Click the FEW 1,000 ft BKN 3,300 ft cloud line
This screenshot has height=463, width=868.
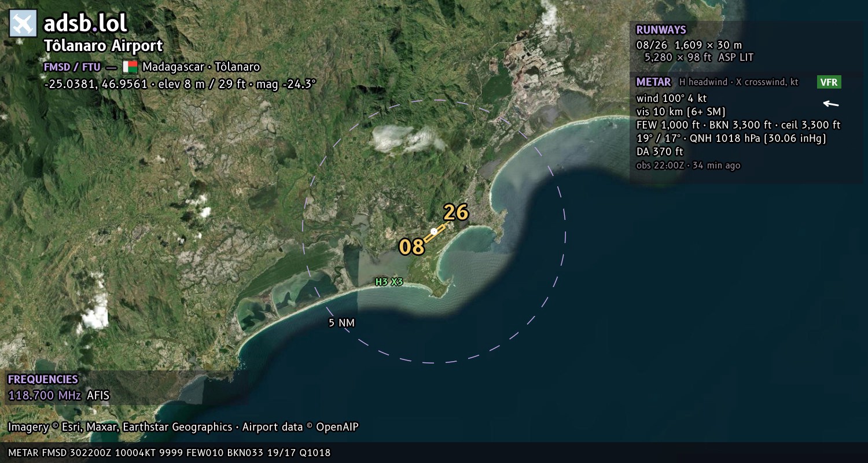738,125
